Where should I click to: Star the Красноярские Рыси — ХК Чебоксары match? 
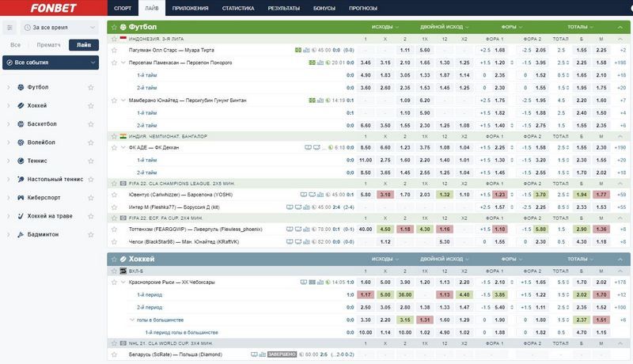(x=114, y=282)
